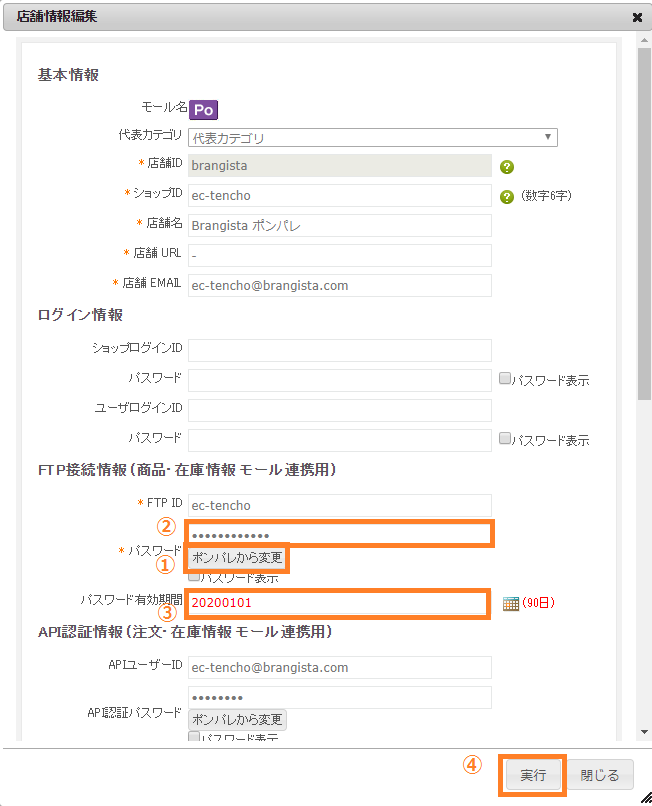Focus the API認証パスワード field
Viewport: 652px width, 806px height.
(x=340, y=697)
